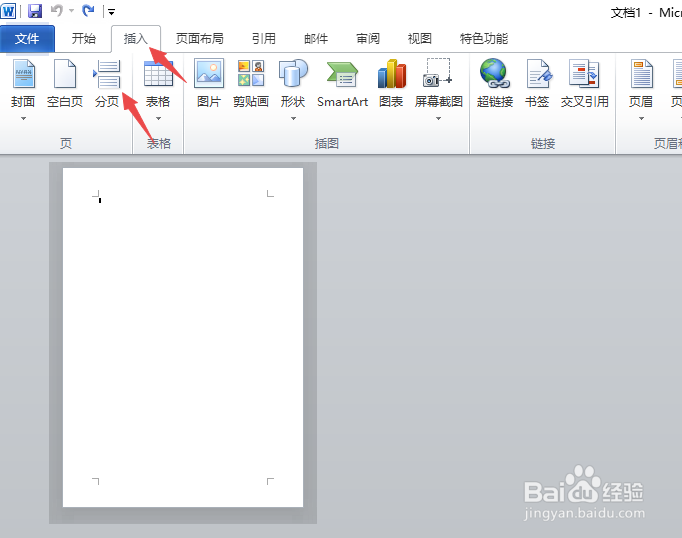Click the 形状 shapes icon
This screenshot has width=682, height=538.
(x=293, y=74)
